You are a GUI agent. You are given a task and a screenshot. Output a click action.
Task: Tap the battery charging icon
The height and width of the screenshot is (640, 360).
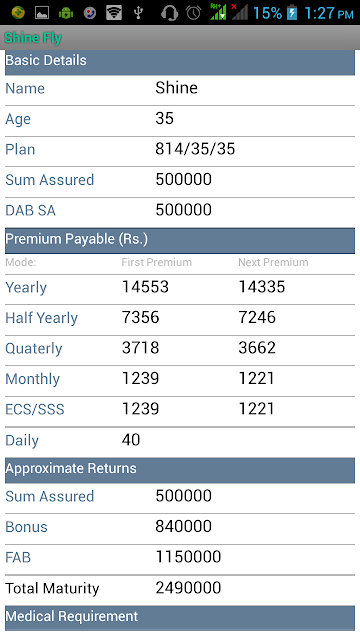[292, 13]
